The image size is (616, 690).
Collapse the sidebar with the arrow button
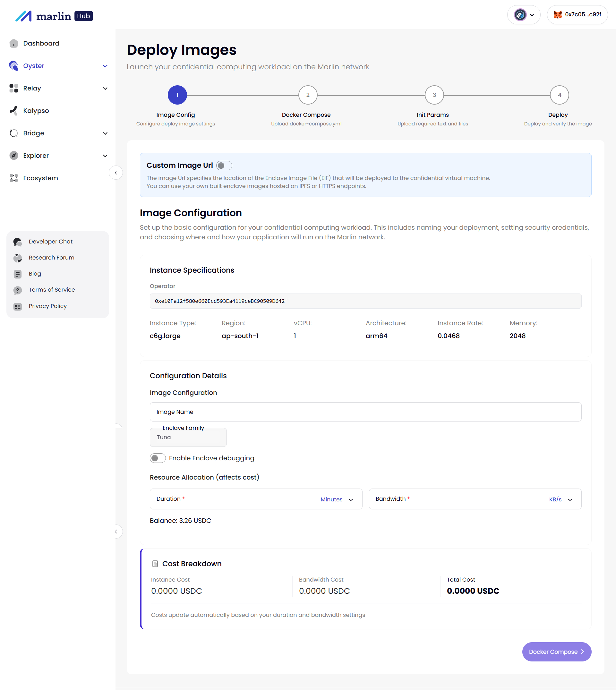[116, 173]
